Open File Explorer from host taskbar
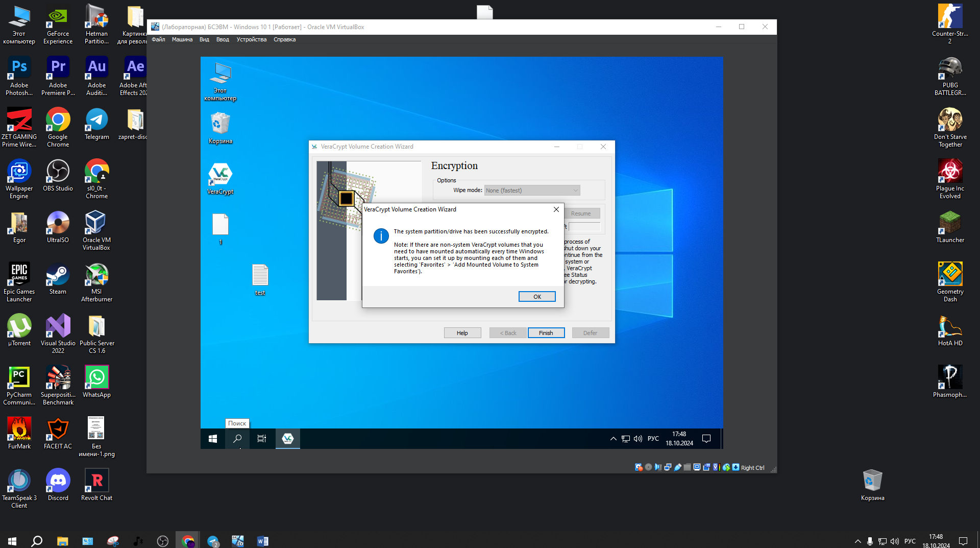This screenshot has width=980, height=548. (63, 541)
